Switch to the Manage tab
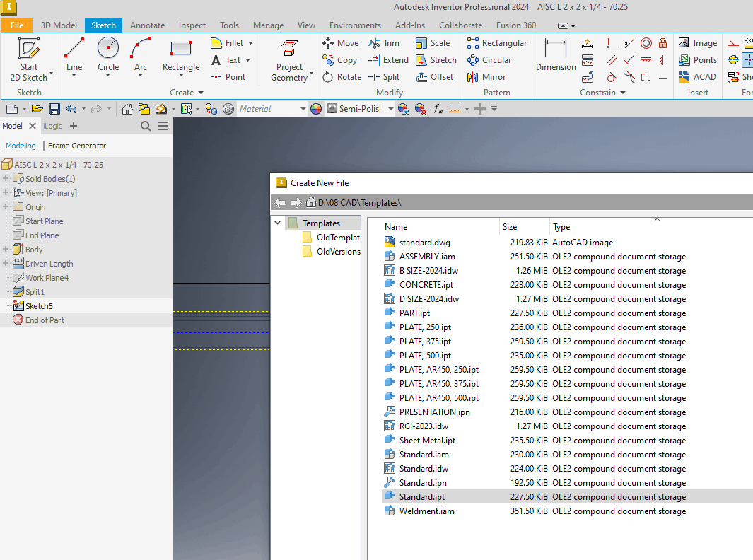This screenshot has width=753, height=560. tap(268, 25)
